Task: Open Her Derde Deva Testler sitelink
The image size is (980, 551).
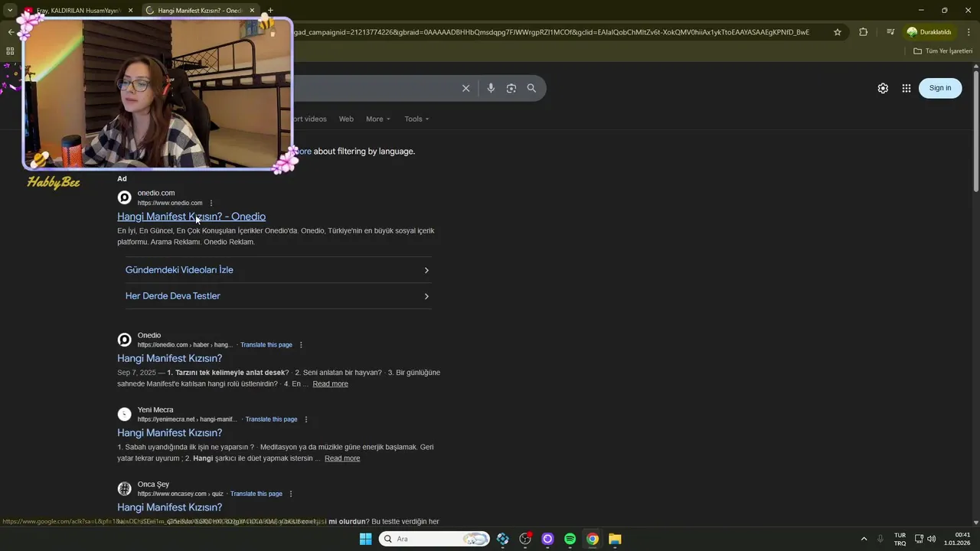Action: pos(278,296)
